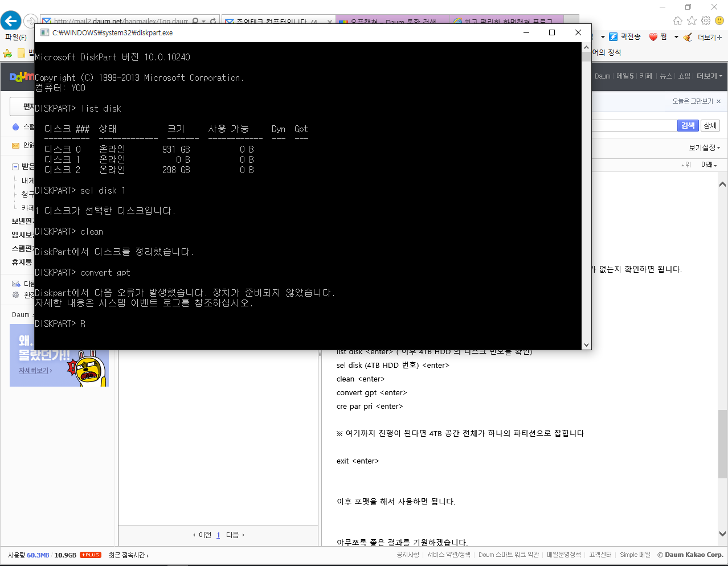Click the 안읽음 envelope icon in sidebar
728x566 pixels.
(16, 145)
